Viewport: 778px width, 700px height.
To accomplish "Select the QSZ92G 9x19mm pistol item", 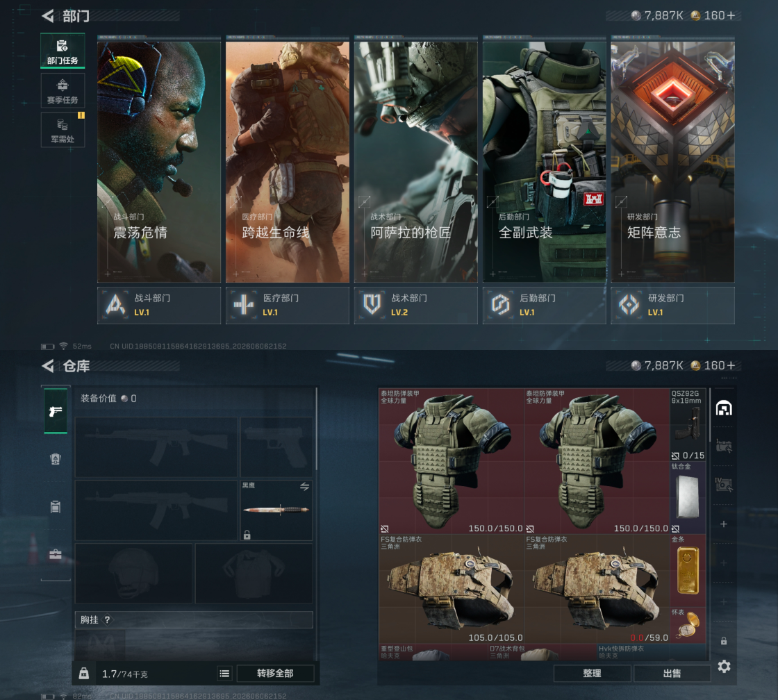I will point(688,425).
